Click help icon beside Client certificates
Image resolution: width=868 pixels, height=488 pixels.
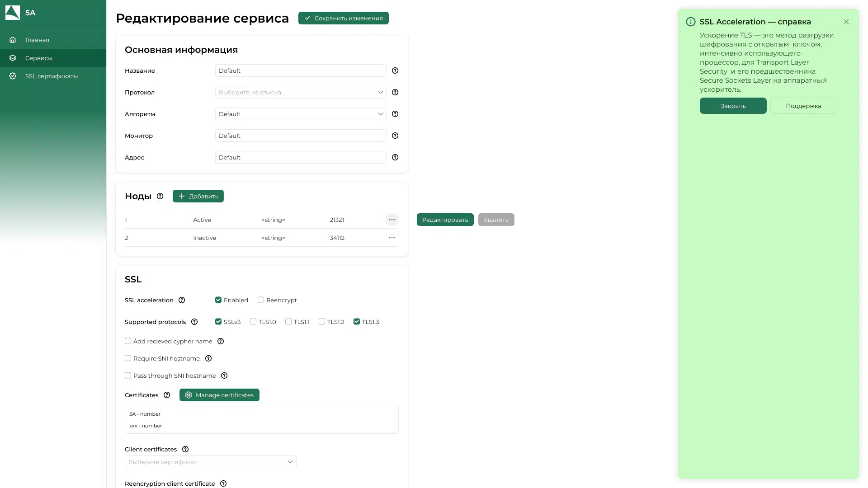[x=185, y=449]
